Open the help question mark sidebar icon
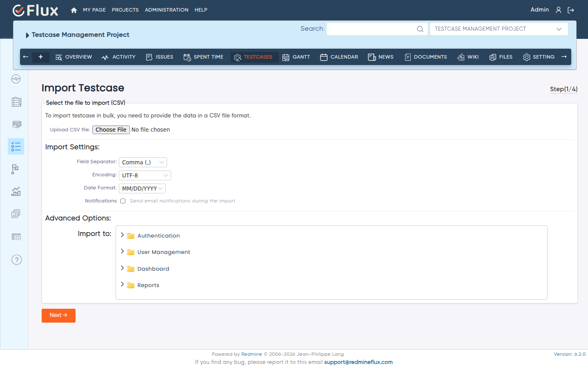The height and width of the screenshot is (368, 588). point(17,260)
